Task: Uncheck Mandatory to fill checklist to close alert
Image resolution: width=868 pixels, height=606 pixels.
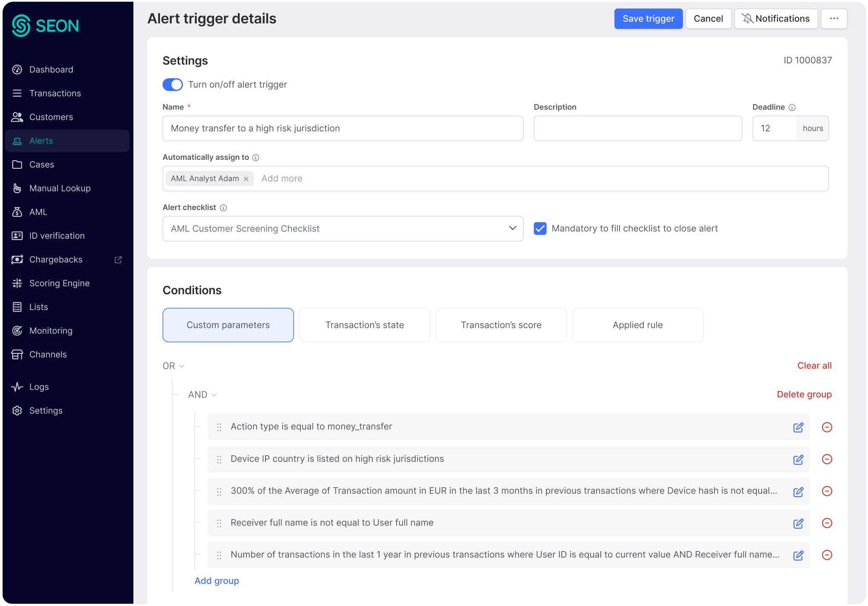Action: point(540,228)
